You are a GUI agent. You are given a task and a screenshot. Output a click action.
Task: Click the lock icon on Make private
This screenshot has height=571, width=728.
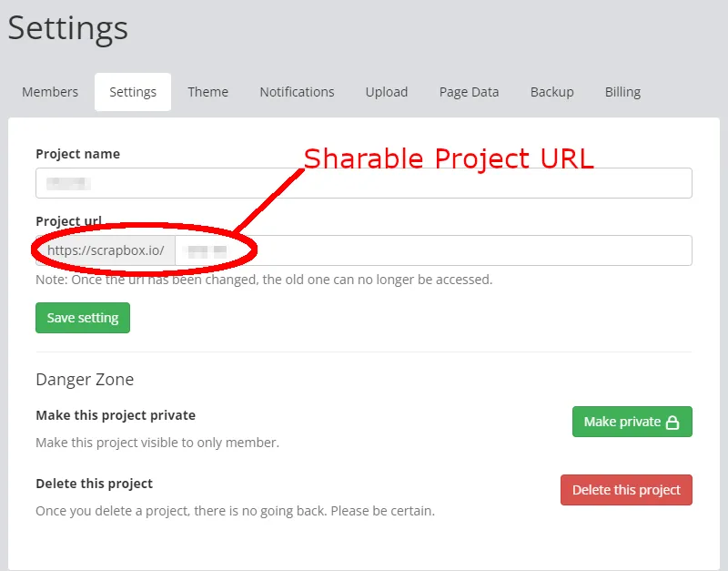point(673,423)
